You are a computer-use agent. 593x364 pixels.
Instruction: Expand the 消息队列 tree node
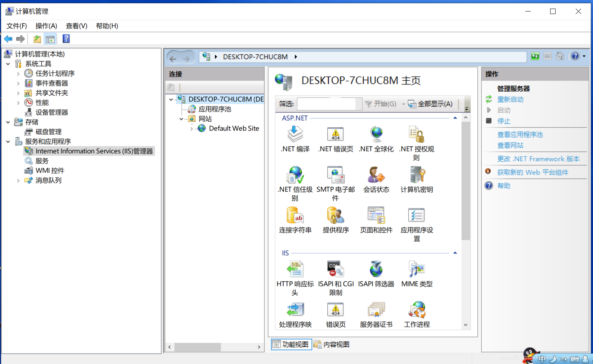[18, 181]
